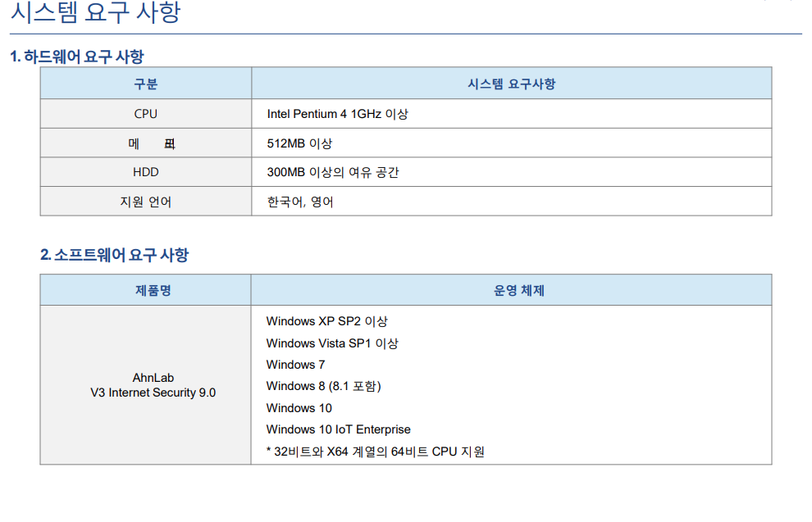
Task: Select the '2. 소프트웨어 요구 사항' heading
Action: [115, 255]
